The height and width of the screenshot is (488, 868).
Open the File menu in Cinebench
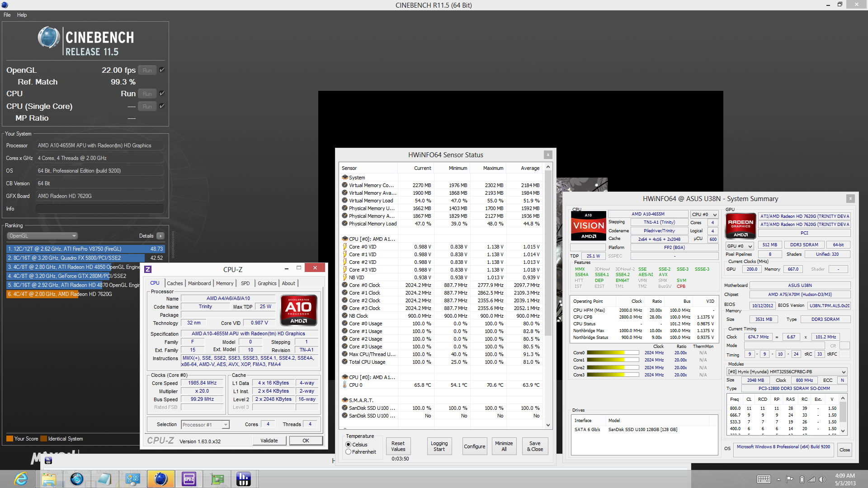[7, 15]
